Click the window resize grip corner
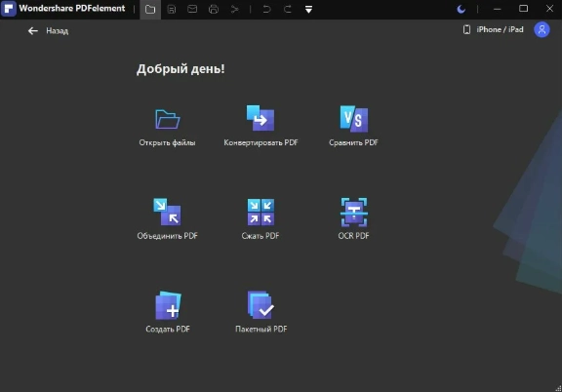562x392 pixels. 558,388
